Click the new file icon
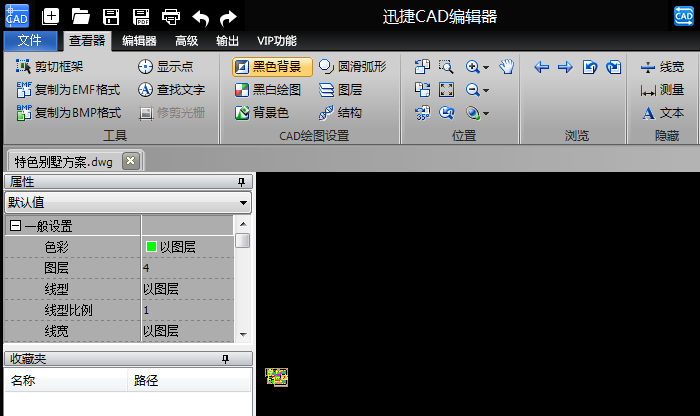This screenshot has height=416, width=700. pos(50,17)
